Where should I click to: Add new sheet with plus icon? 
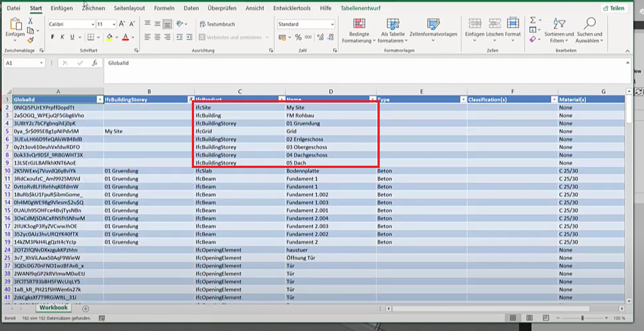[x=86, y=309]
